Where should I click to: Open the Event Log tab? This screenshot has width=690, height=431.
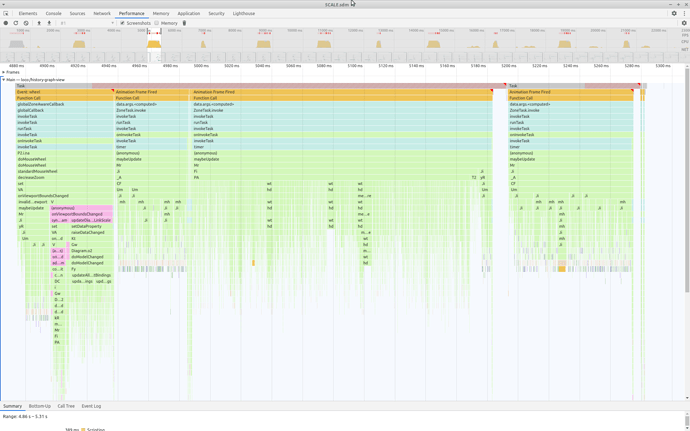click(91, 406)
